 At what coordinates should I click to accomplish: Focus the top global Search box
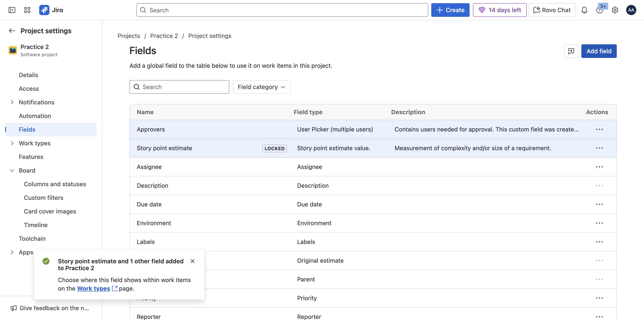pos(282,10)
